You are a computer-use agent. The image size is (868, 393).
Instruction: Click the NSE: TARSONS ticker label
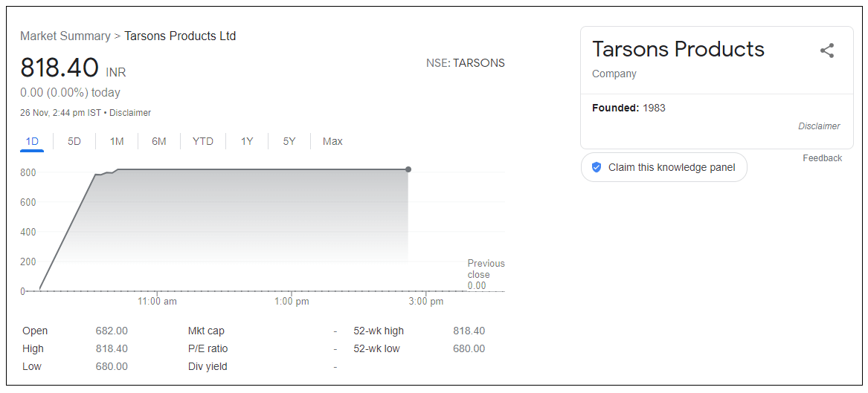click(466, 63)
